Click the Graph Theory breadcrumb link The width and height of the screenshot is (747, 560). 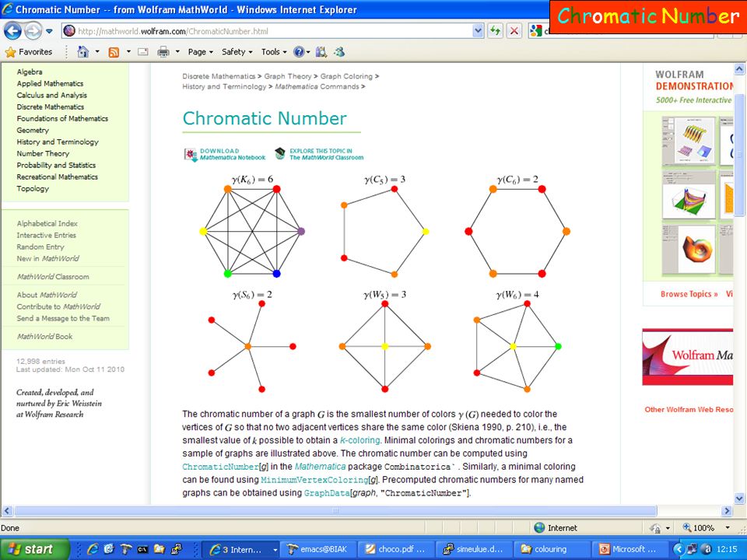pyautogui.click(x=288, y=76)
